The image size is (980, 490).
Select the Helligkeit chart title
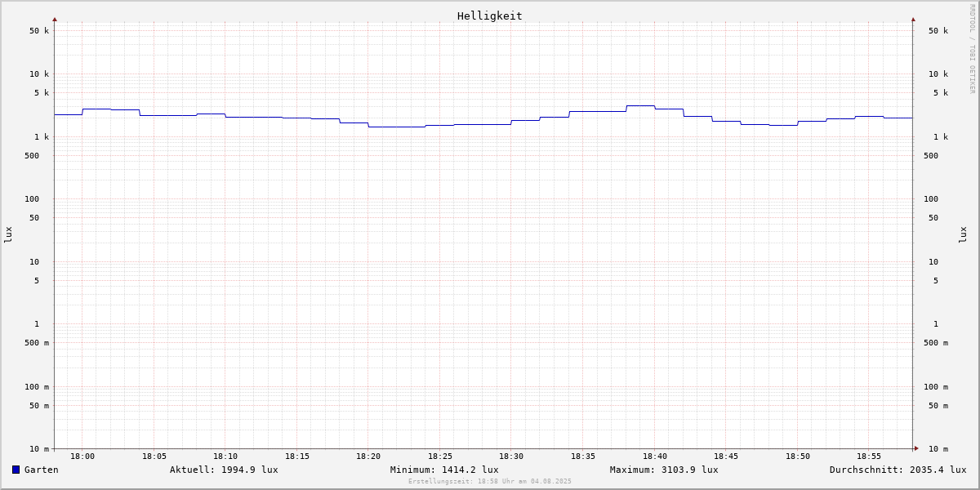490,16
